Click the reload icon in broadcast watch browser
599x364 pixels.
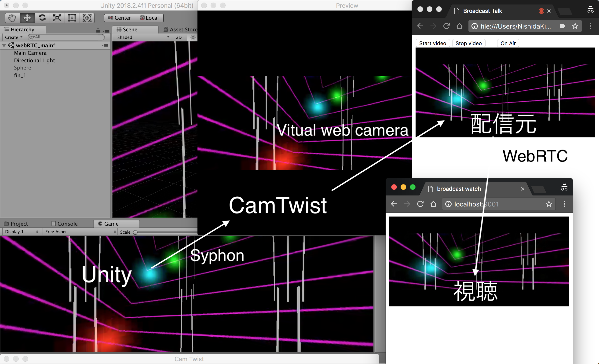coord(420,204)
